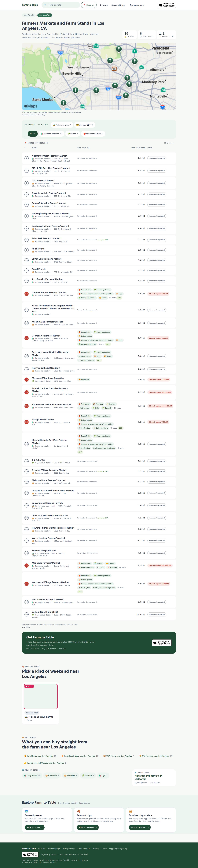
Task: Toggle the Near me location button
Action: pos(89,5)
